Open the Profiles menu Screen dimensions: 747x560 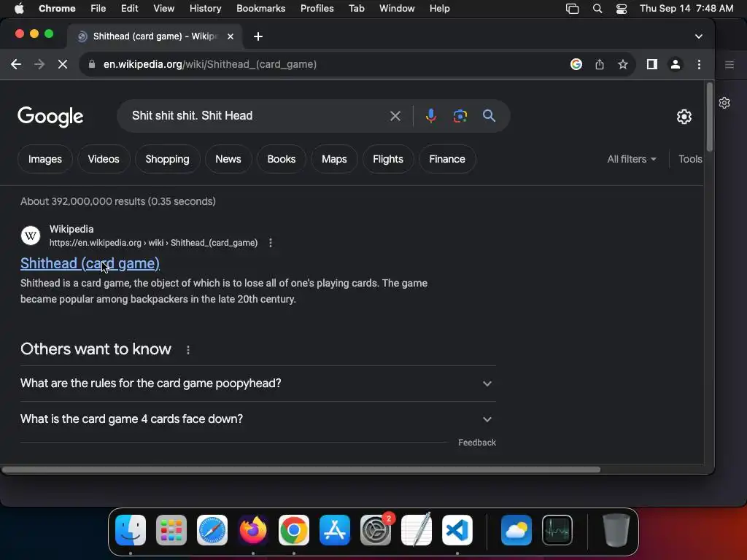317,8
